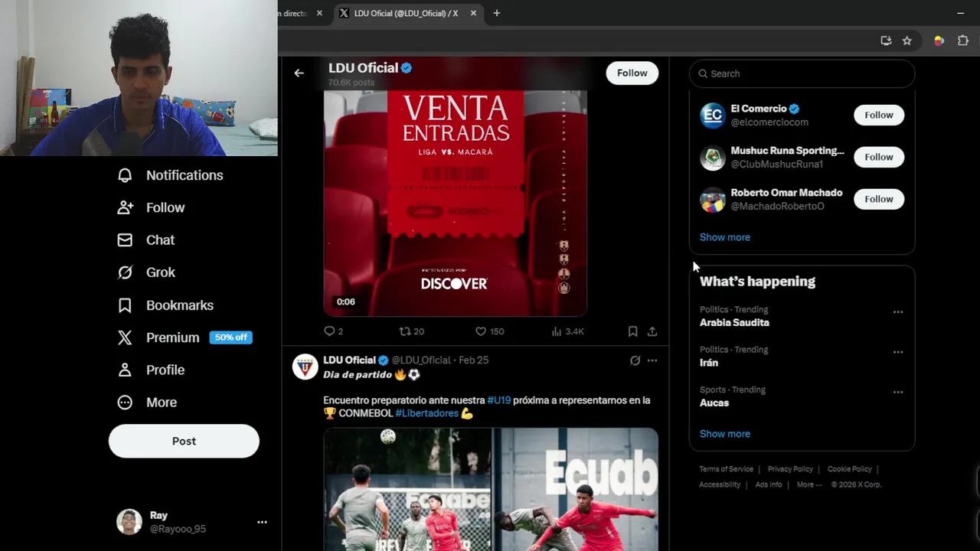The height and width of the screenshot is (551, 980).
Task: Follow Mushuc Runa Sporting account
Action: click(x=879, y=157)
